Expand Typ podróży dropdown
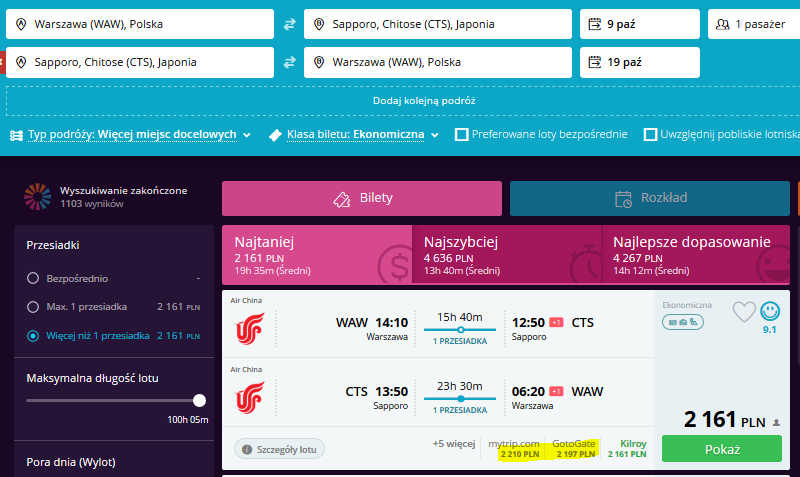Image resolution: width=800 pixels, height=477 pixels. pos(131,135)
